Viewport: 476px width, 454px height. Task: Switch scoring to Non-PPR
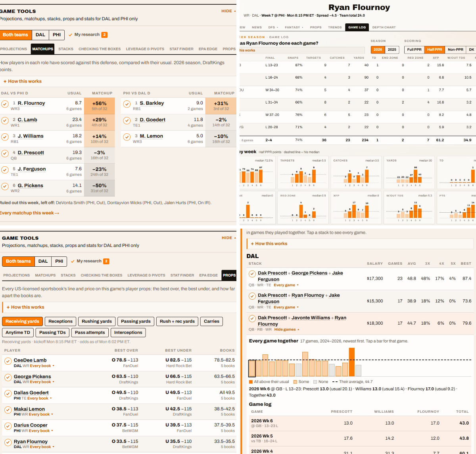coord(455,50)
